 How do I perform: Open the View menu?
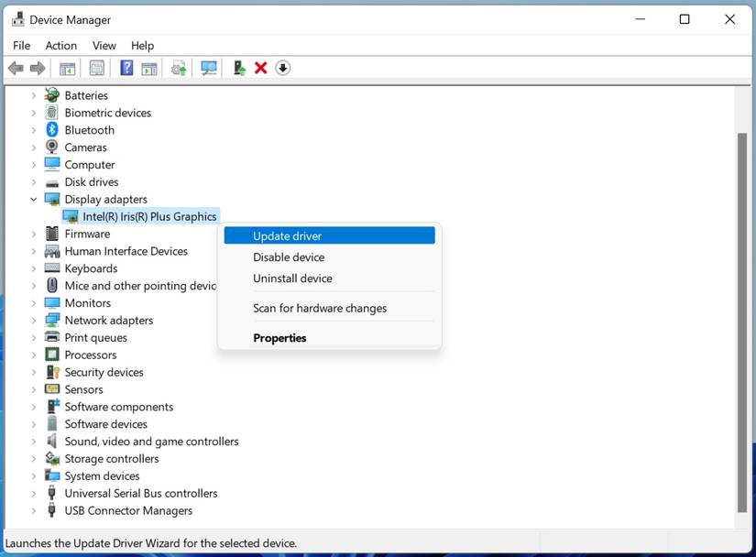point(104,45)
